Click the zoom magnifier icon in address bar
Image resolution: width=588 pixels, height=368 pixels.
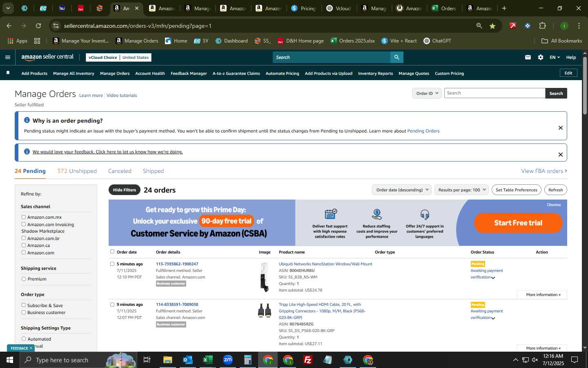[x=479, y=26]
